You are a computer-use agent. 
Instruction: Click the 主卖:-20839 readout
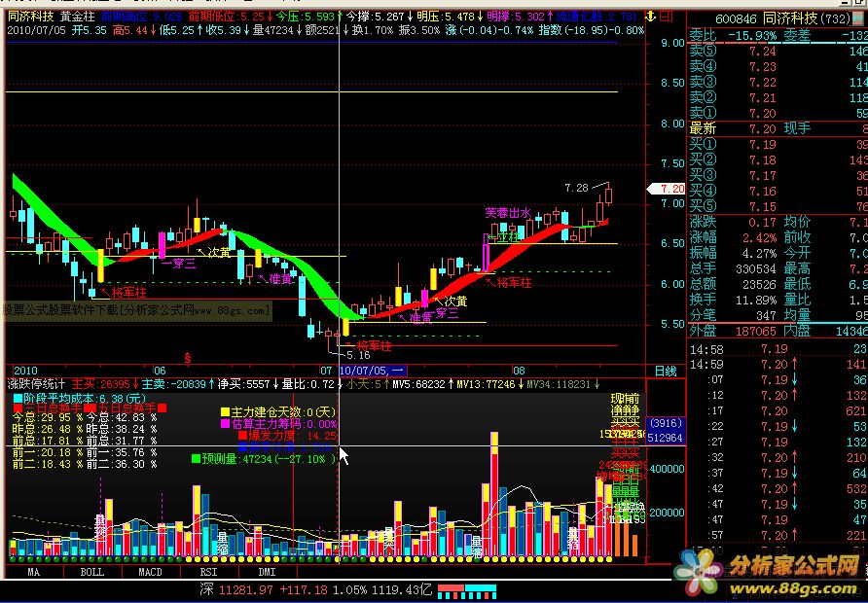coord(174,384)
